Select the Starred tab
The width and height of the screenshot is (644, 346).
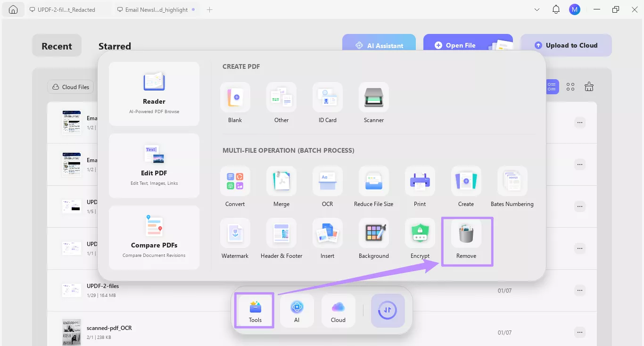[115, 46]
